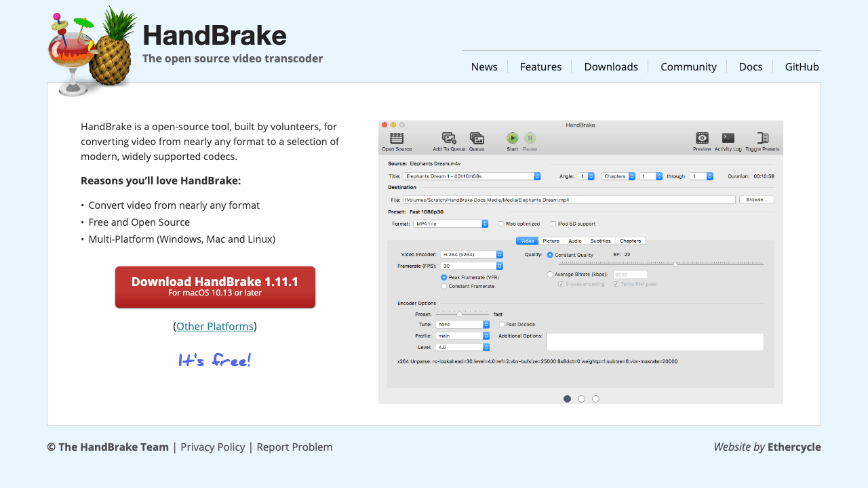Enable the Fast Decode checkbox
This screenshot has width=868, height=488.
tap(502, 325)
